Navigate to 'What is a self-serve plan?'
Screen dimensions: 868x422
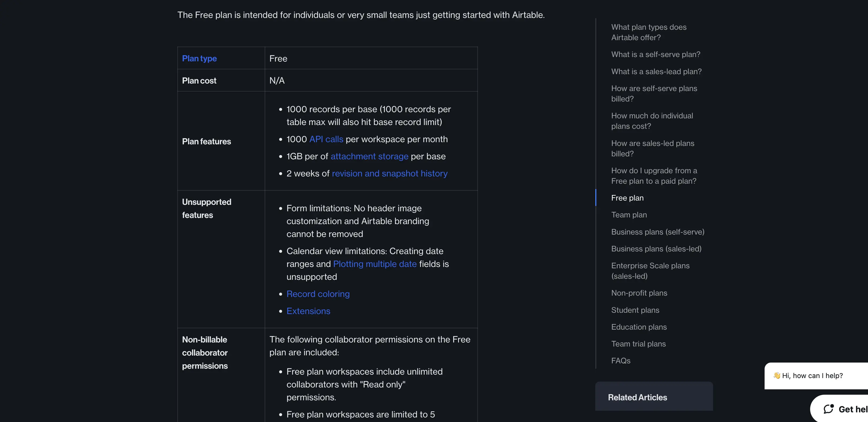(655, 54)
